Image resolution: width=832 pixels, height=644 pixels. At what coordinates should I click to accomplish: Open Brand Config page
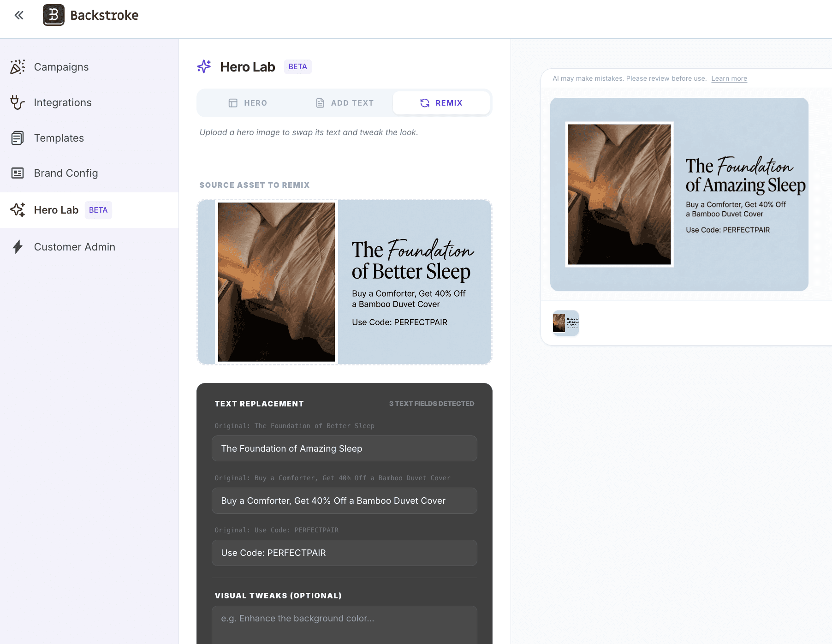pyautogui.click(x=89, y=173)
